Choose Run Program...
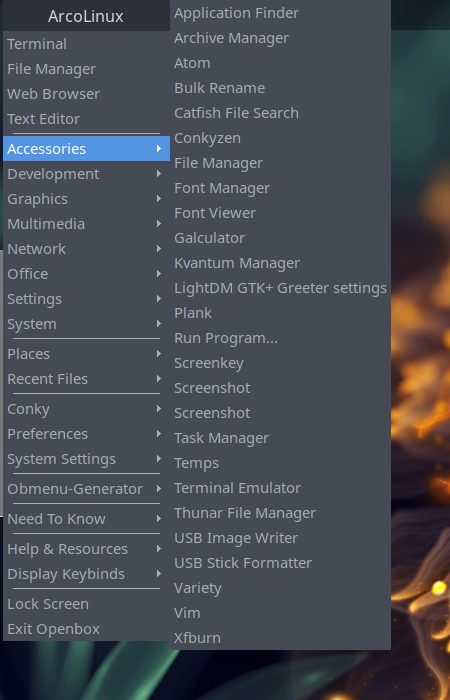 280,338
